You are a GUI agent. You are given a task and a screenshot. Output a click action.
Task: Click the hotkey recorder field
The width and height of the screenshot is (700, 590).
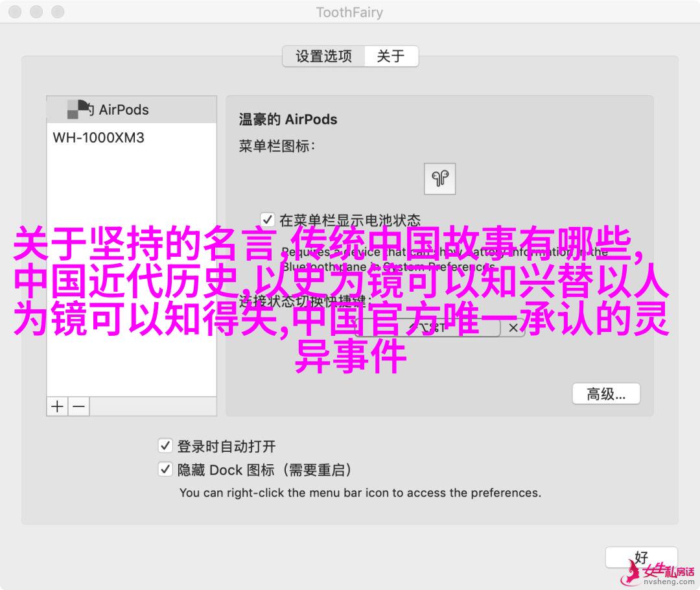pyautogui.click(x=428, y=328)
